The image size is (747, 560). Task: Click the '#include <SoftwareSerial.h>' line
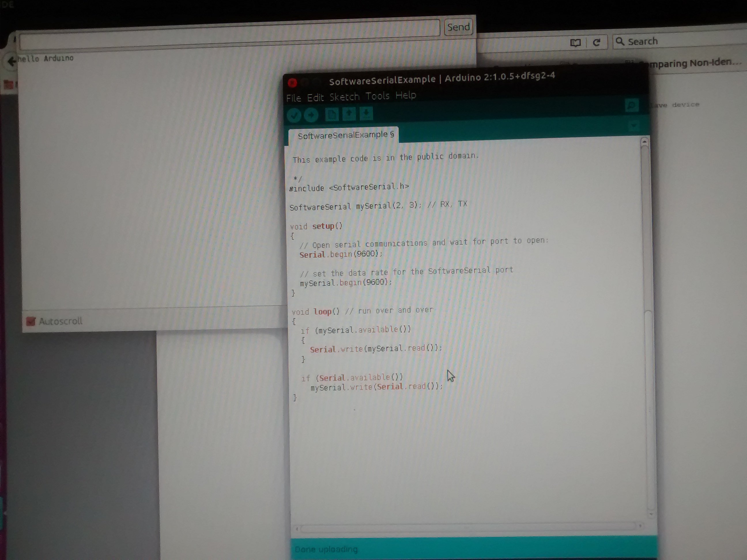coord(349,187)
